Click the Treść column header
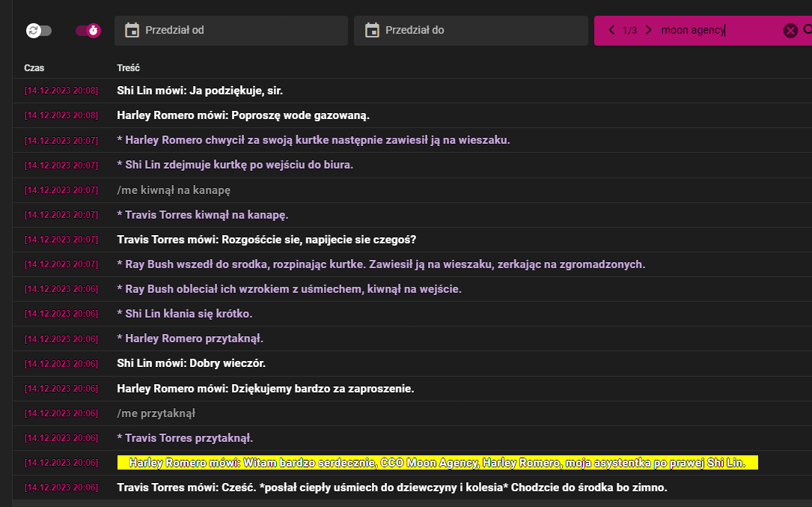This screenshot has width=812, height=507. 129,68
